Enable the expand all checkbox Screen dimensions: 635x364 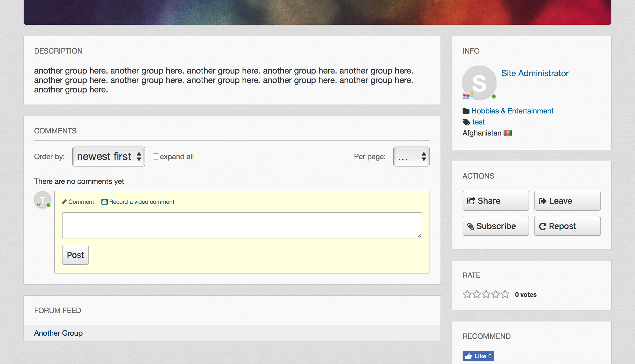[156, 157]
